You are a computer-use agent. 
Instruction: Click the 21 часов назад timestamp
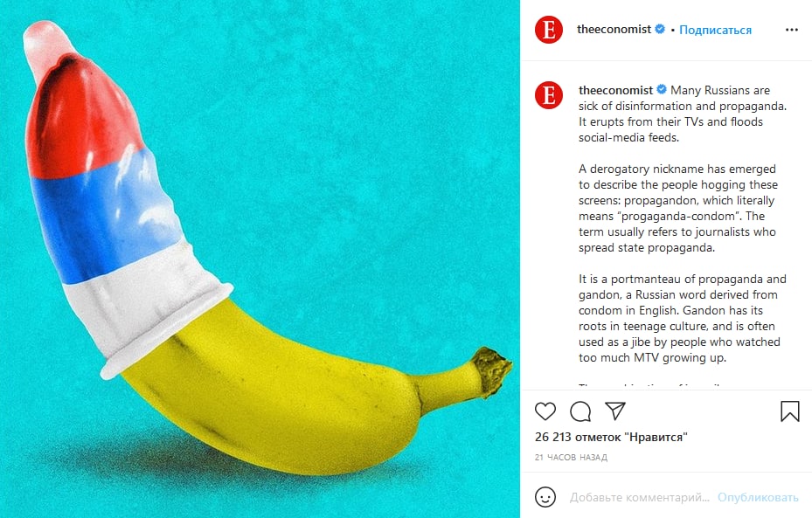tap(571, 458)
